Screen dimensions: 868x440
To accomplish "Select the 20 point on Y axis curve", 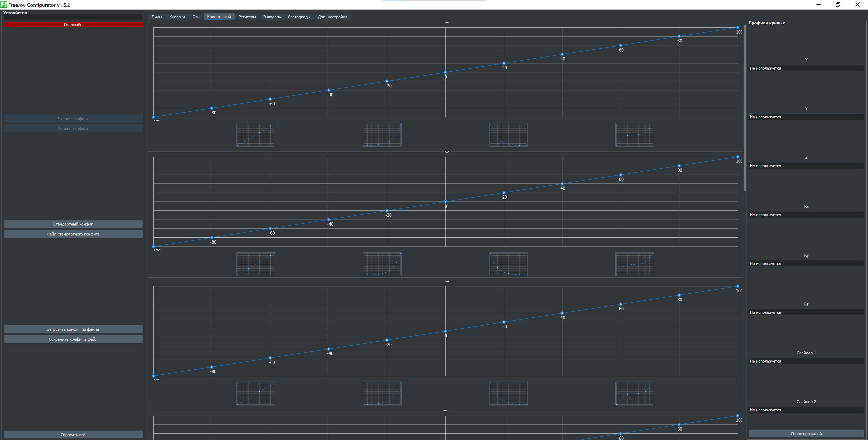I will click(x=504, y=193).
